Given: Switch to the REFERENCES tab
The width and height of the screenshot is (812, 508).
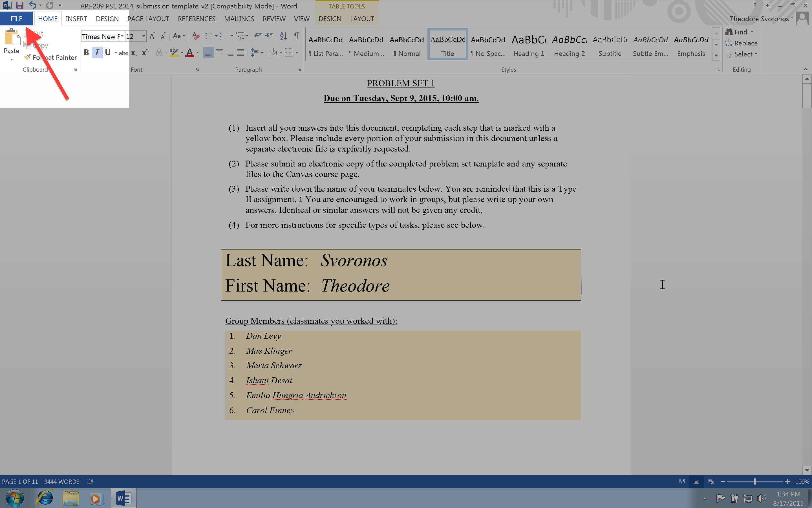Looking at the screenshot, I should pos(197,19).
